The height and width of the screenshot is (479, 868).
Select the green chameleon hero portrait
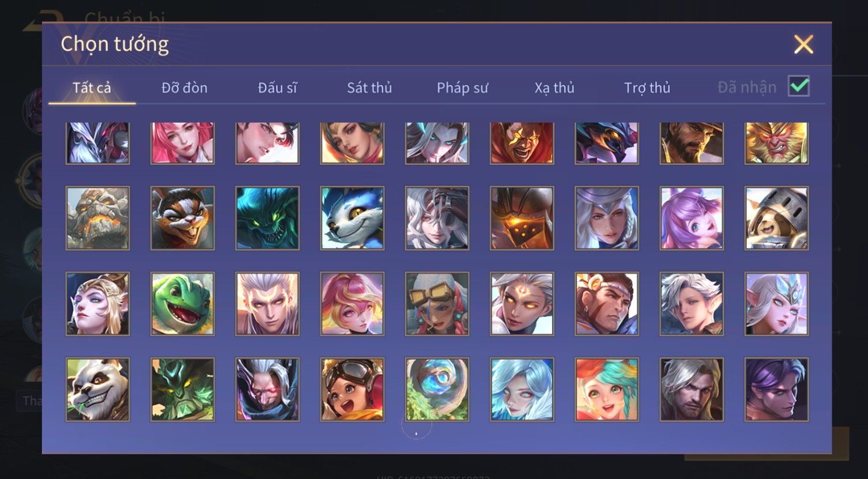[183, 304]
